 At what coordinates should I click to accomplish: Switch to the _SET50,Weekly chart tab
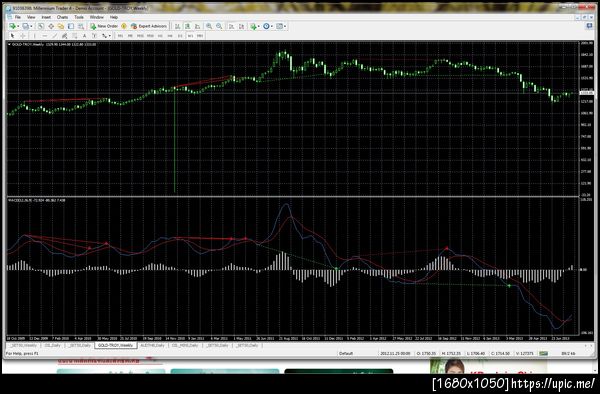click(24, 345)
